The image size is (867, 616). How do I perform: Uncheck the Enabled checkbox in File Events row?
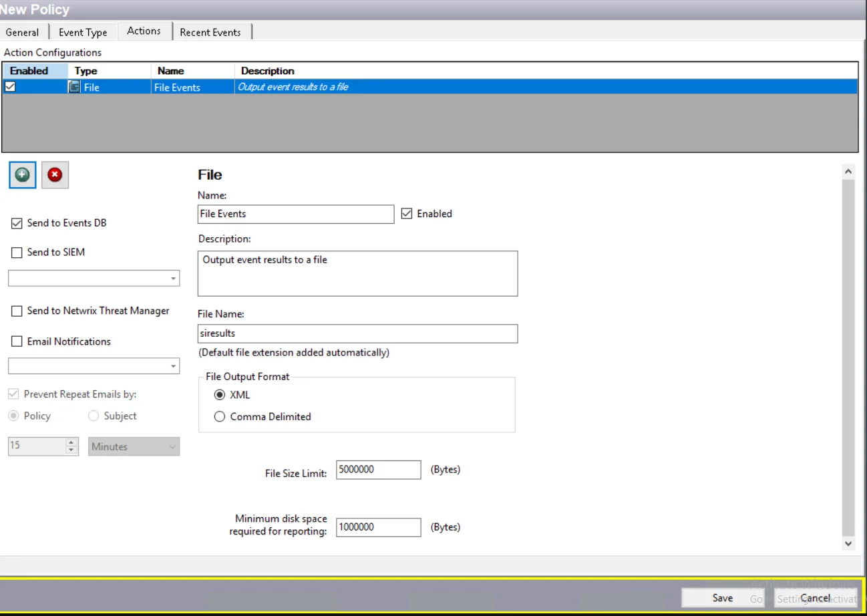tap(10, 86)
